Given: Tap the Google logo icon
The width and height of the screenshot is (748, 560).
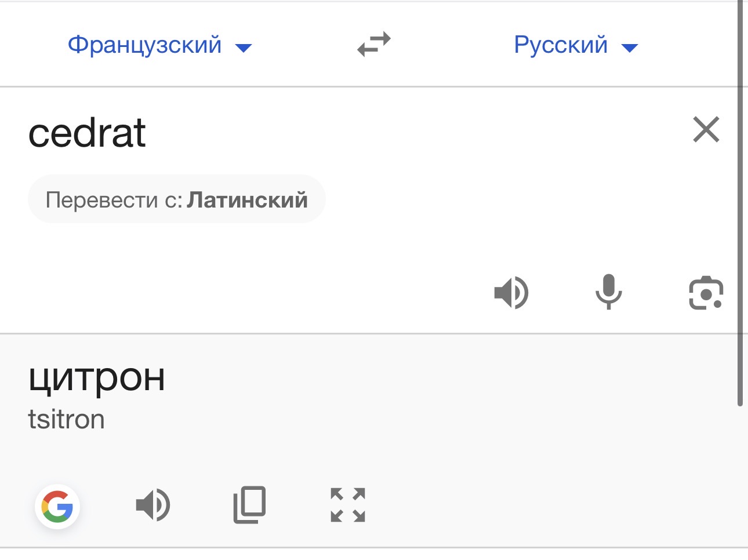Looking at the screenshot, I should (57, 507).
